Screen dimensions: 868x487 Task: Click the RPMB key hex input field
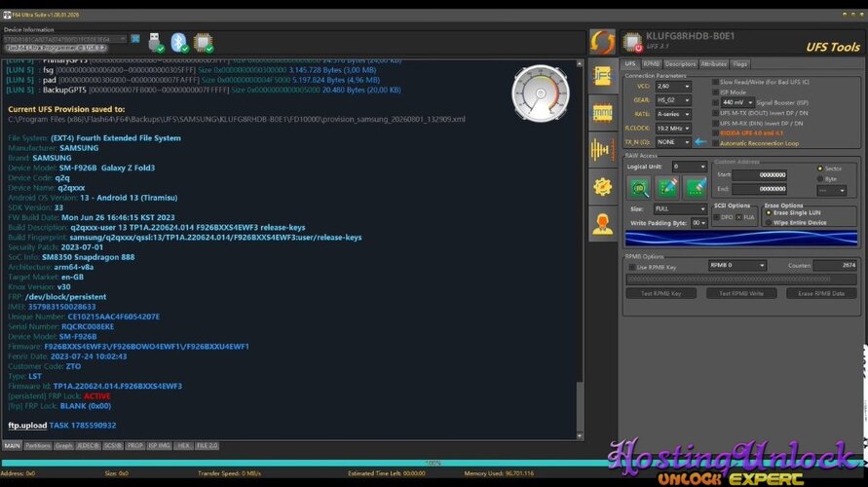(x=741, y=280)
